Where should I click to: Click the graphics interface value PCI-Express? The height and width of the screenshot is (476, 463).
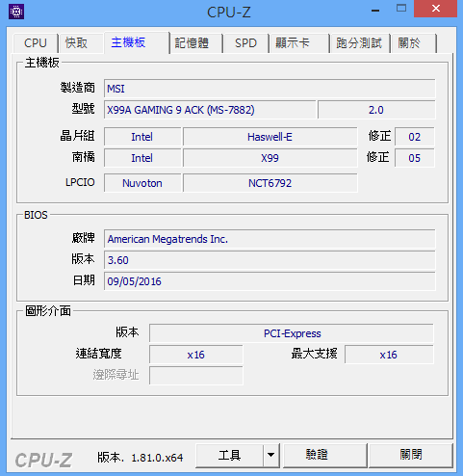point(292,333)
